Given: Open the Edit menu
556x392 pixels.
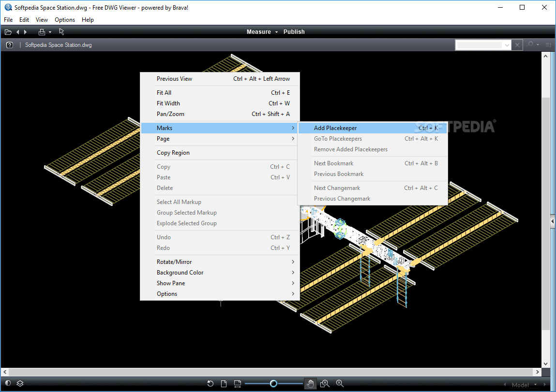Looking at the screenshot, I should [x=24, y=20].
